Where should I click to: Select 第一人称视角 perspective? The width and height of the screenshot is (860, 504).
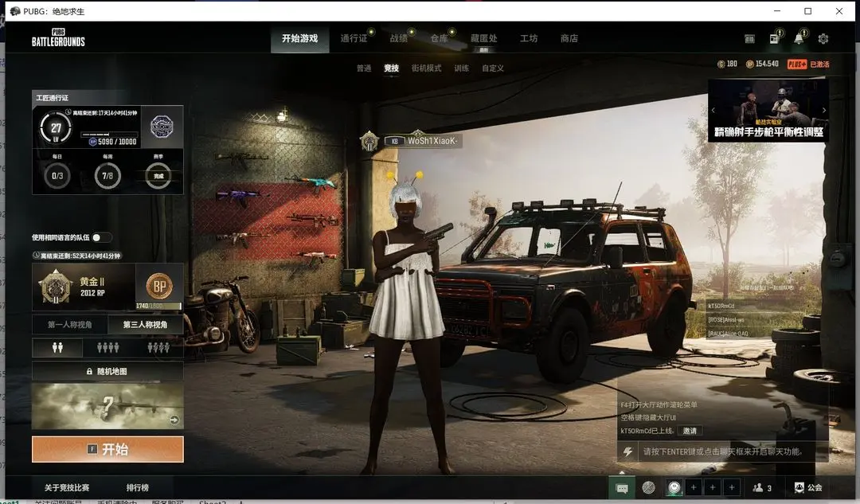click(x=69, y=325)
